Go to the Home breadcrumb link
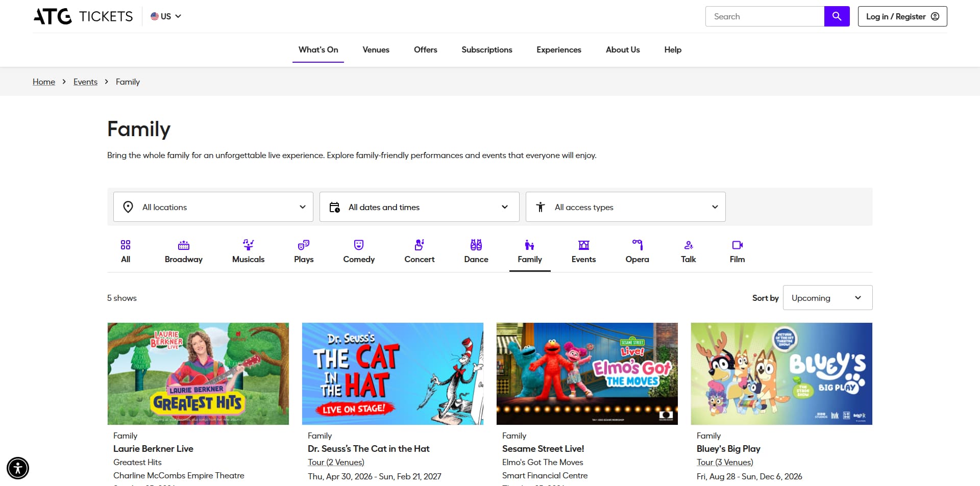980x486 pixels. pos(44,82)
